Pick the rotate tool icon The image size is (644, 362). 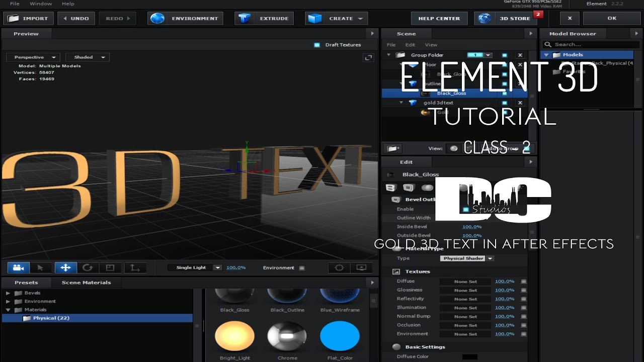[x=88, y=267]
